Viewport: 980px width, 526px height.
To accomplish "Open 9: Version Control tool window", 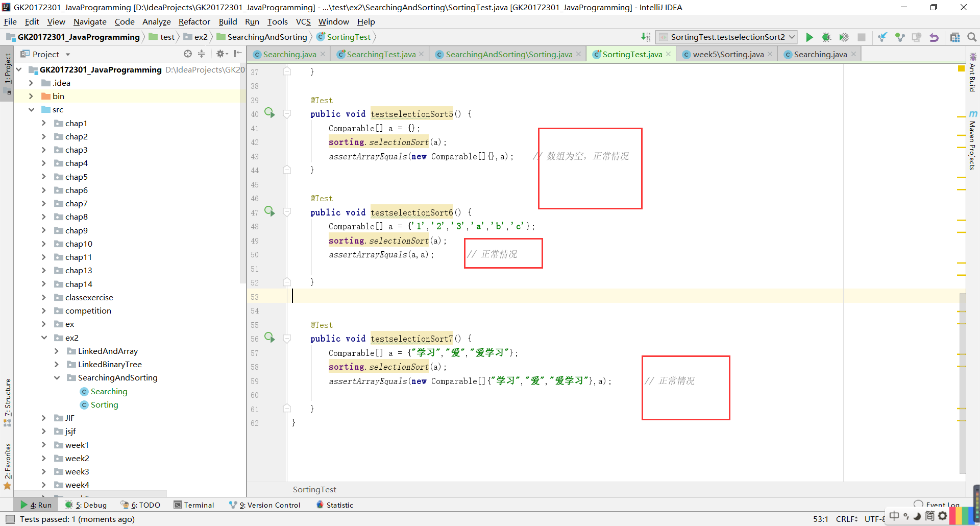I will 265,505.
